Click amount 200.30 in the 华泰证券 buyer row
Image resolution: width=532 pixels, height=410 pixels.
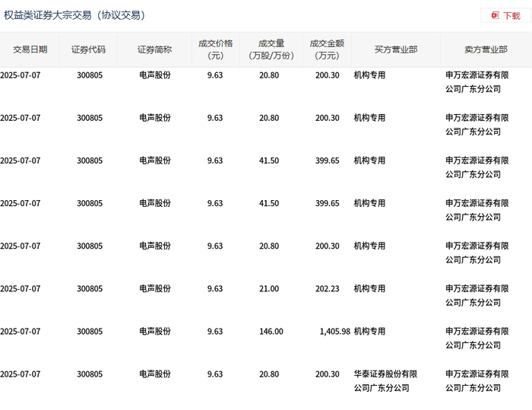[x=327, y=374]
